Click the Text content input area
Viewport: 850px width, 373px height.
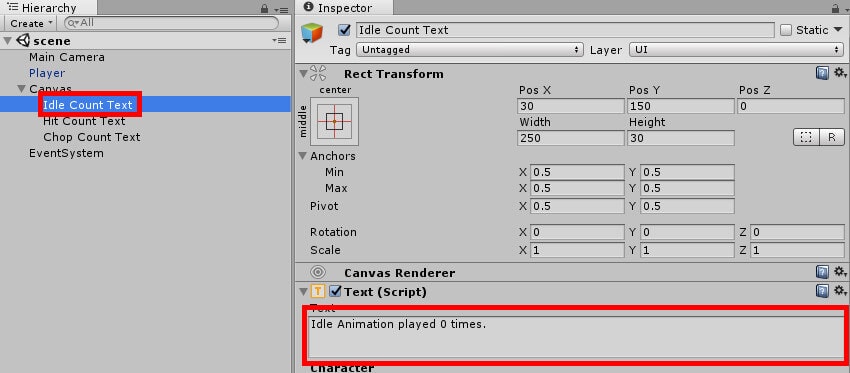click(576, 337)
